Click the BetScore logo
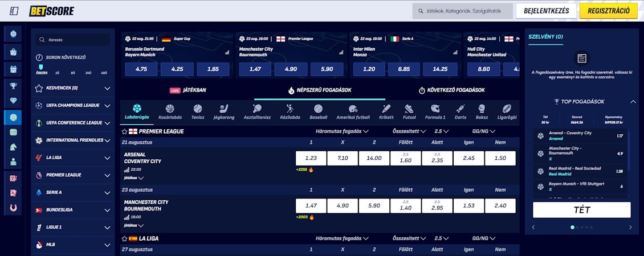This screenshot has width=644, height=256. click(x=52, y=11)
